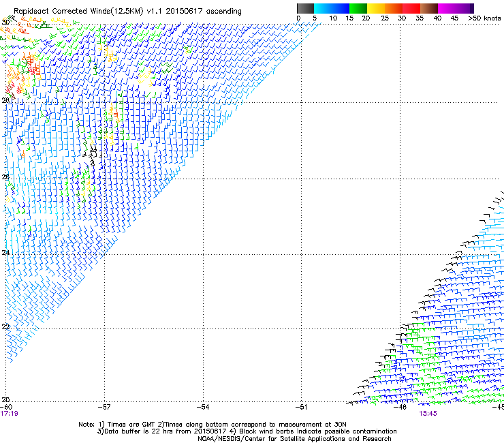504x443 pixels.
Task: Select the orange 25-30 knots legend swatch
Action: (394, 8)
